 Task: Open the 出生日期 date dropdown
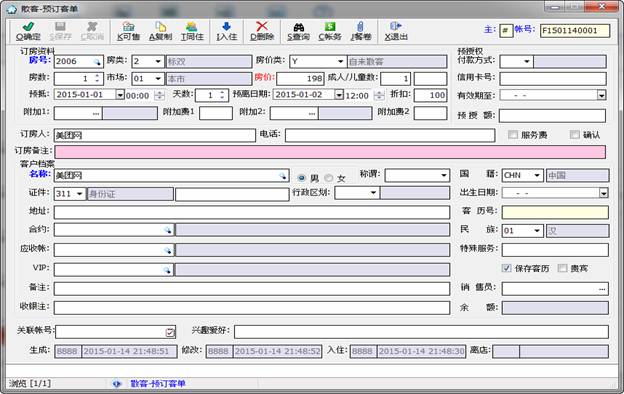click(604, 193)
